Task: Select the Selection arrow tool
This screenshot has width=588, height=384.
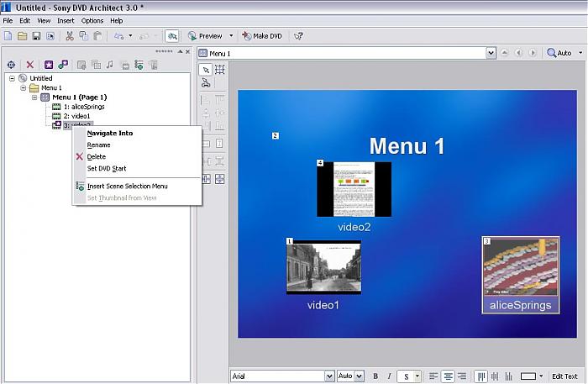Action: [x=205, y=70]
